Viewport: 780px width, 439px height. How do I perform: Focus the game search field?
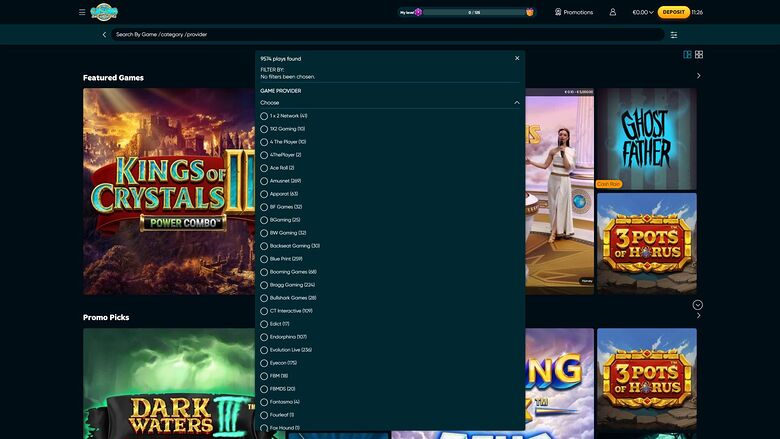coord(388,35)
